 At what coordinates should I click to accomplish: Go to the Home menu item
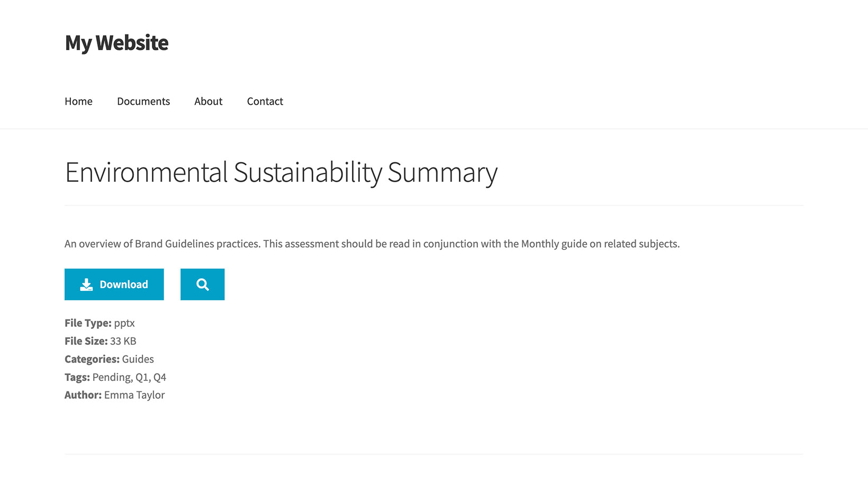point(78,101)
